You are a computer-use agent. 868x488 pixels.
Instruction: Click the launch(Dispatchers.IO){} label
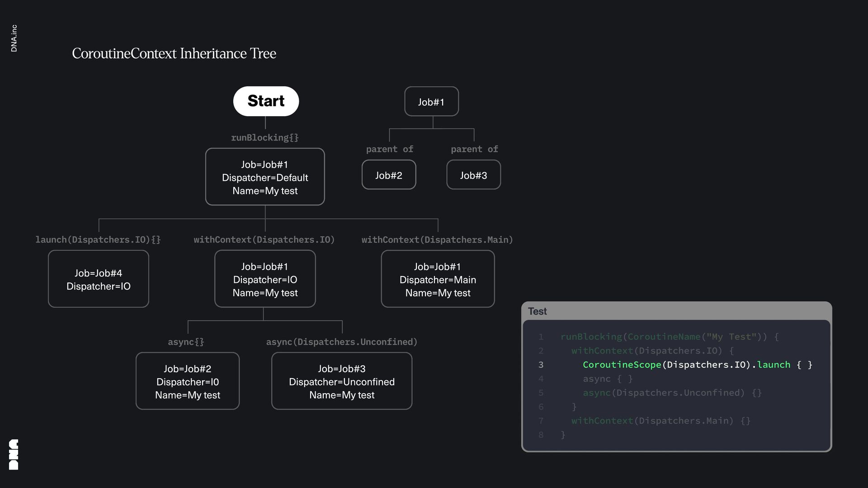(x=98, y=240)
